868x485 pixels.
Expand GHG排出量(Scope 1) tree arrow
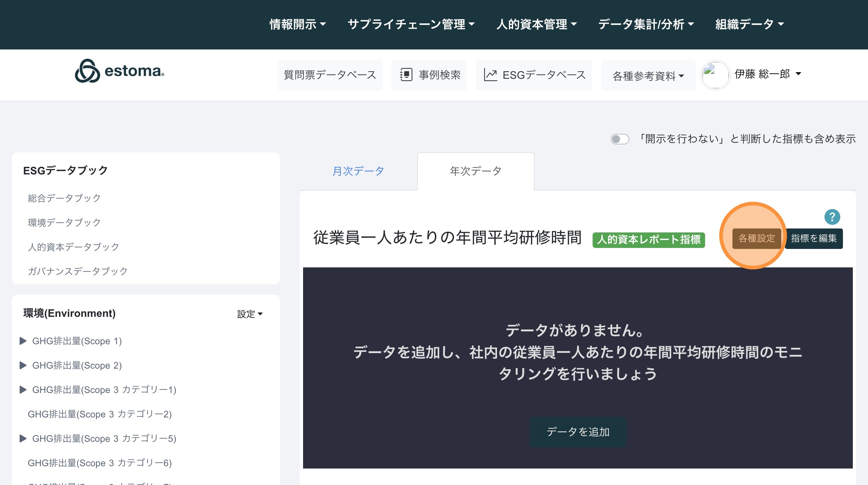(23, 341)
